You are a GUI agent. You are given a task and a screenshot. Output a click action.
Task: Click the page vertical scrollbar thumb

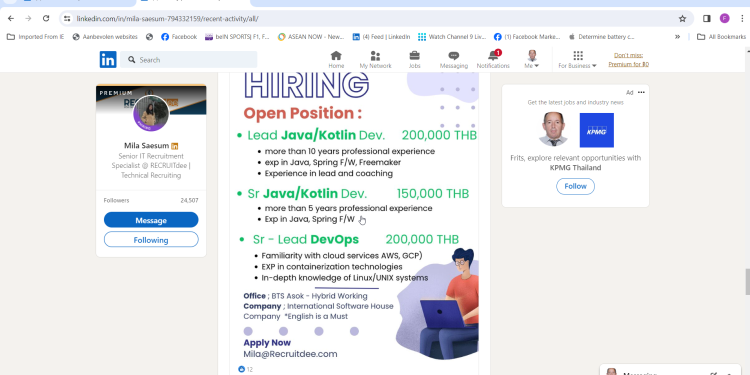tap(747, 282)
